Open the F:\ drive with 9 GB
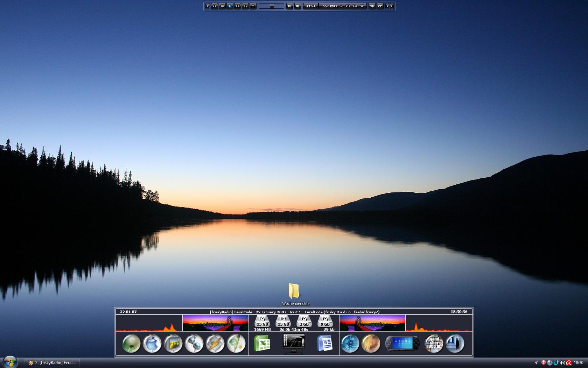 (x=325, y=321)
